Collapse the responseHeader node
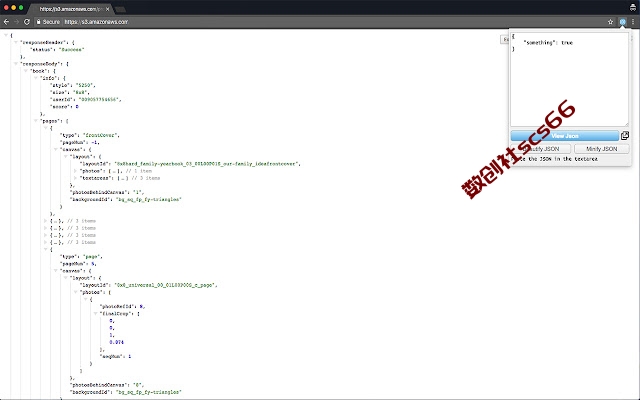 pos(16,42)
